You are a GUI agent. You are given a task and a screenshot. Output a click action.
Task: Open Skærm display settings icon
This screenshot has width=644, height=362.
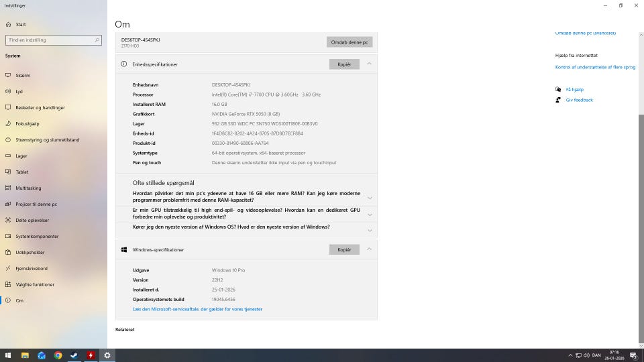point(8,76)
